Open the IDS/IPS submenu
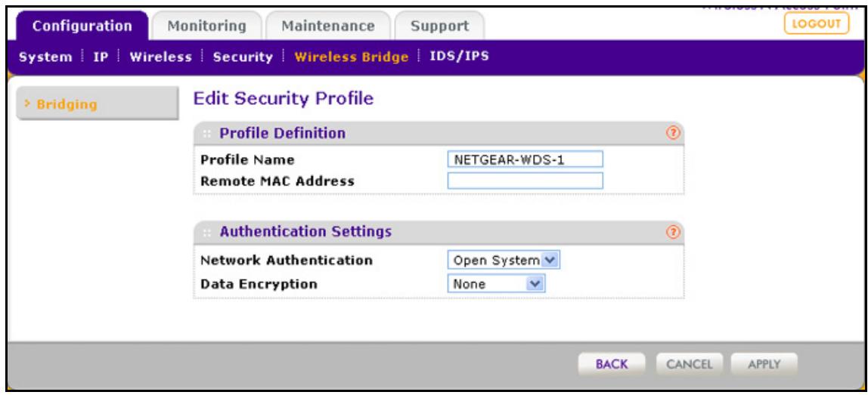The width and height of the screenshot is (868, 395). click(x=460, y=56)
